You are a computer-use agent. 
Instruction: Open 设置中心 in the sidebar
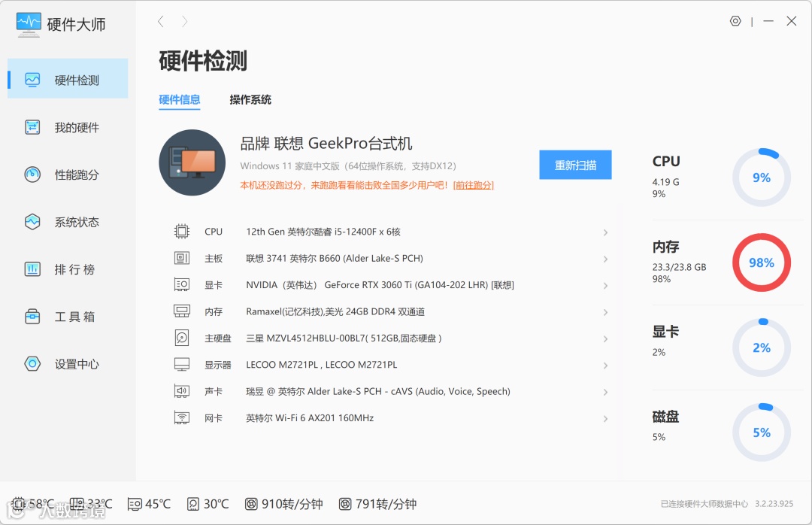click(x=68, y=364)
